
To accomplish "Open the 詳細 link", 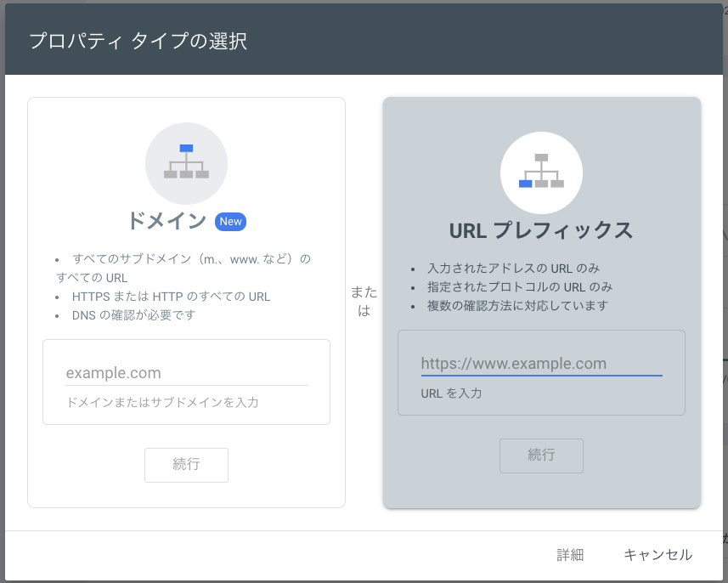I will [x=569, y=554].
